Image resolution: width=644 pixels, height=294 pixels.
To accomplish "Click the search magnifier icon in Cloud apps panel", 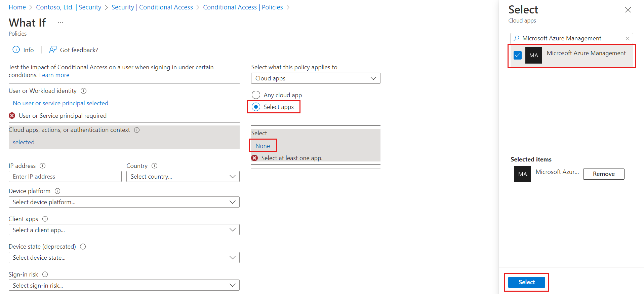I will (x=517, y=38).
